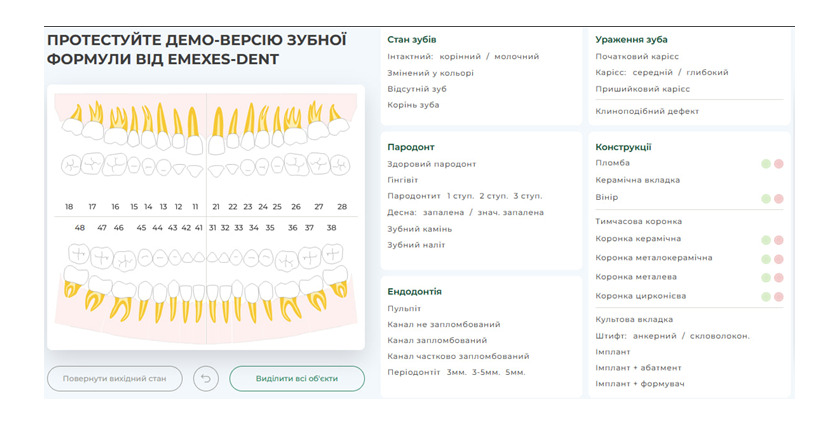Select the глибокий caries option
The image size is (817, 424).
[x=708, y=72]
